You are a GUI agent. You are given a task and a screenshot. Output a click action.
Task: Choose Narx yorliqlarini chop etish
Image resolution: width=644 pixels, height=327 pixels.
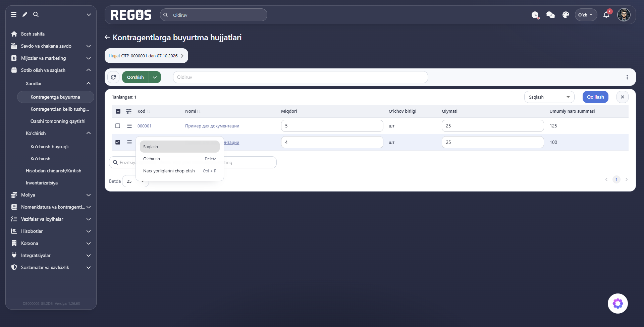(180, 171)
